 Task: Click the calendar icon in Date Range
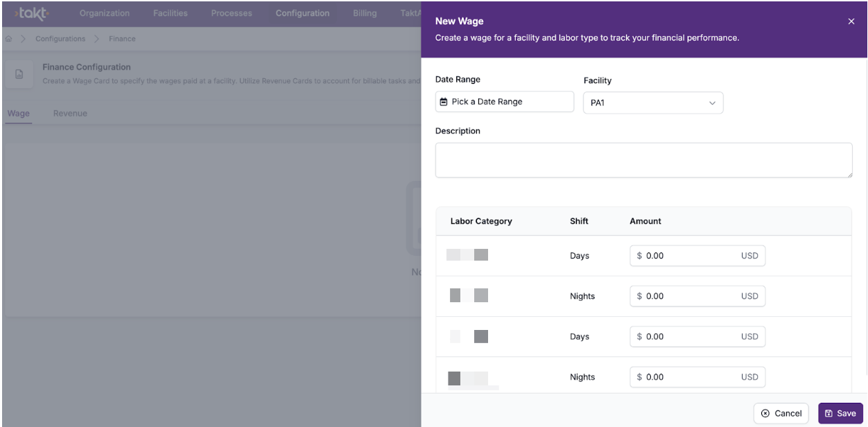444,102
